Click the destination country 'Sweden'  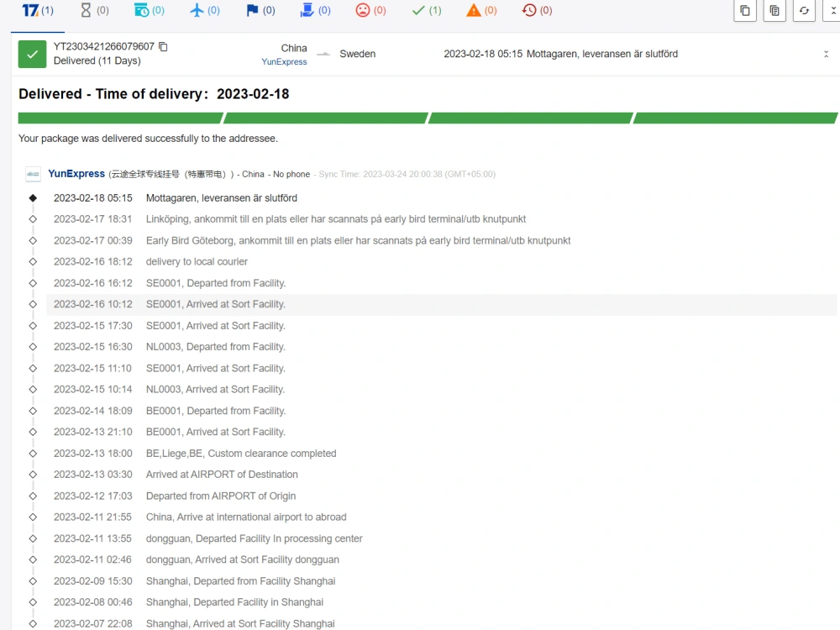click(357, 54)
